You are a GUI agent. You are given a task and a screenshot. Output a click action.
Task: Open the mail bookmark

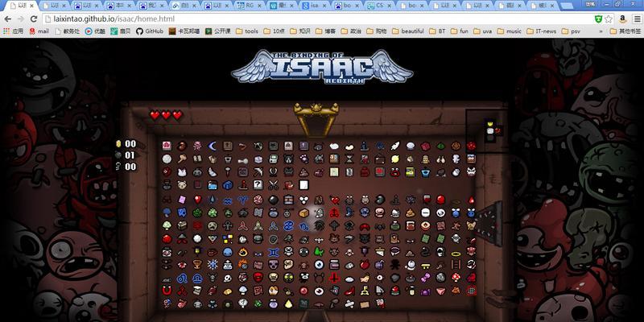coord(39,31)
